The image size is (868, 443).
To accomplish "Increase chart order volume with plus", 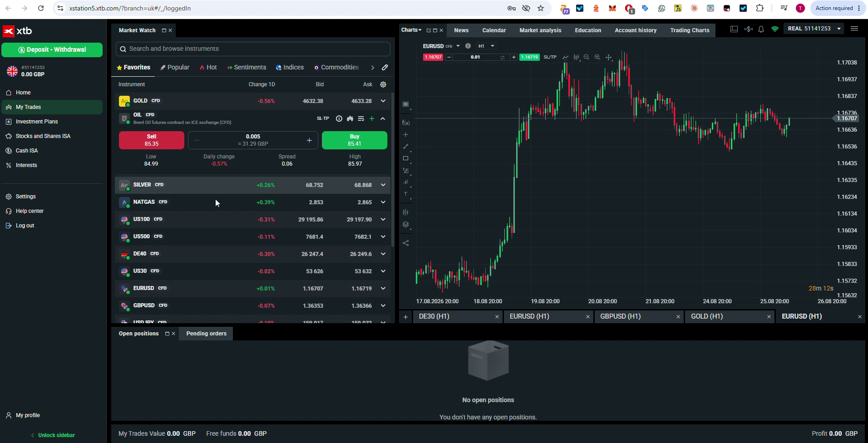I will click(513, 57).
